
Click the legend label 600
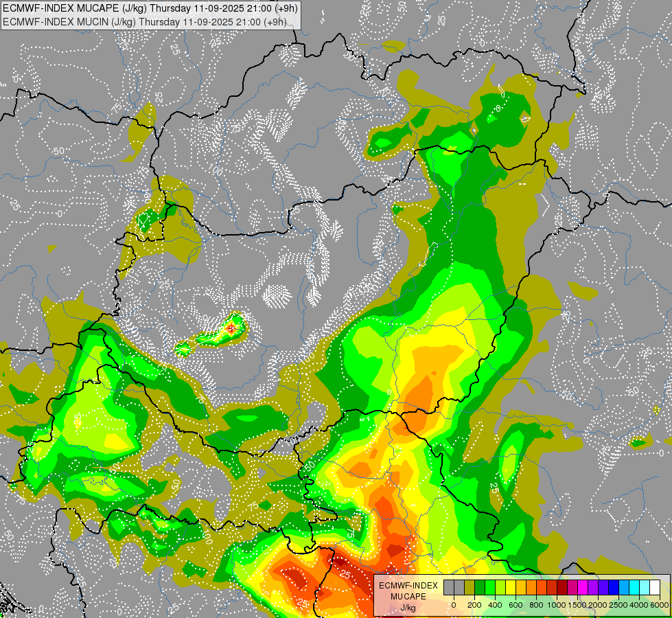[515, 605]
